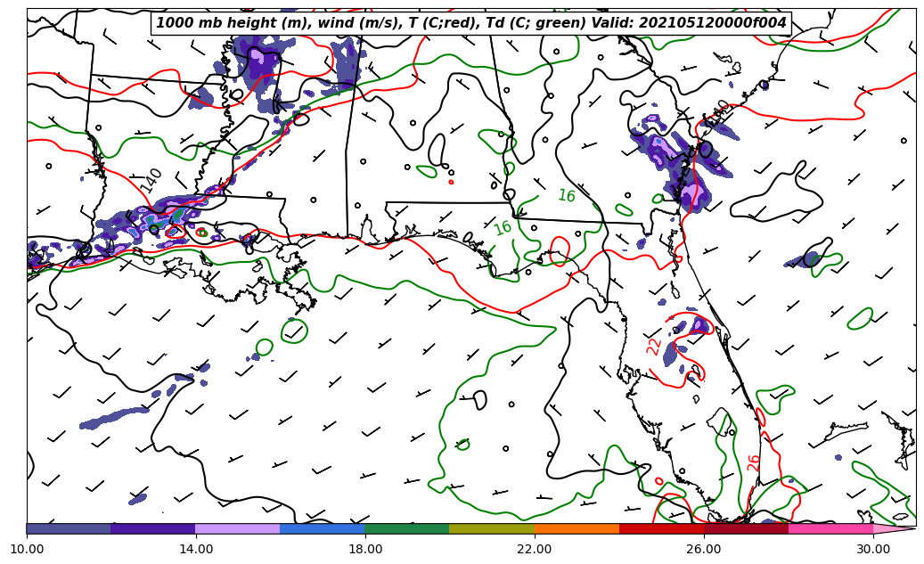Image resolution: width=924 pixels, height=564 pixels.
Task: Select the 22.00 colorbar tick label
Action: [x=535, y=549]
